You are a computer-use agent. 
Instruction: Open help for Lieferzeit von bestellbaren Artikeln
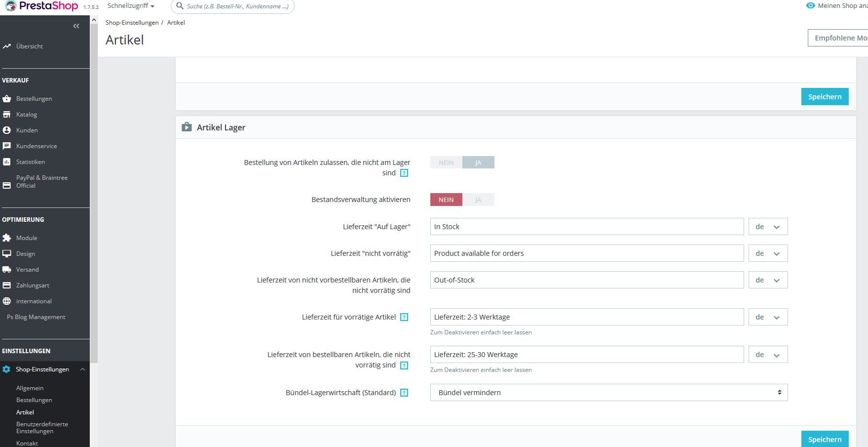pos(404,366)
